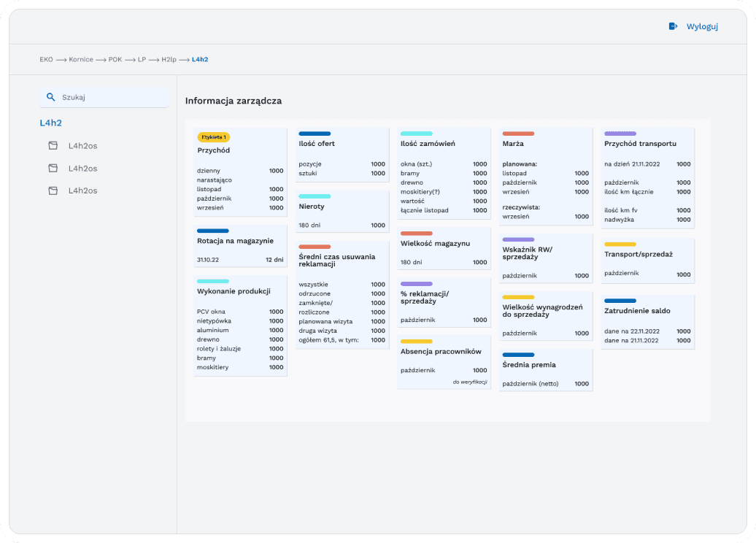Viewport: 756px width, 543px height.
Task: Click the 'październik (netto)' row
Action: point(545,384)
